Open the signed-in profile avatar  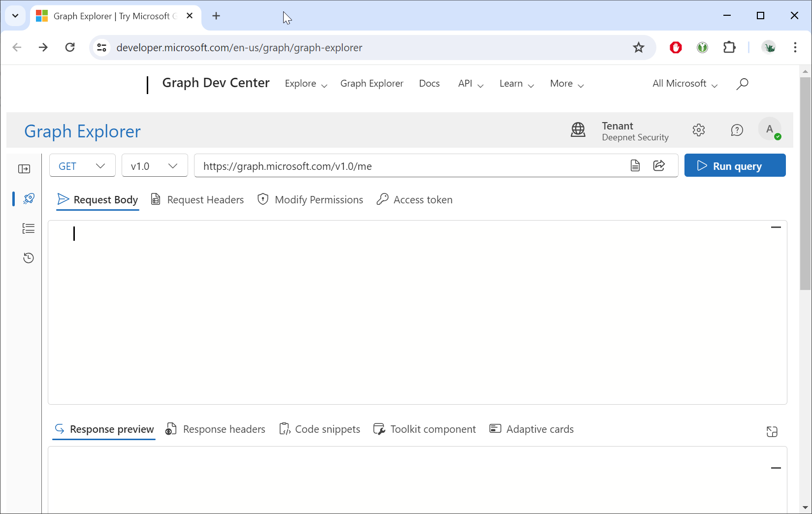point(770,129)
